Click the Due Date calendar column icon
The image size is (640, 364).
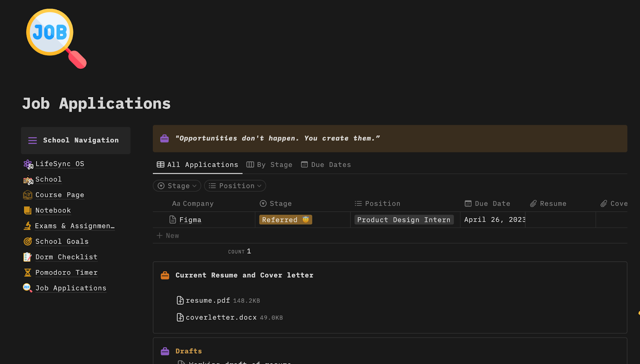click(468, 204)
